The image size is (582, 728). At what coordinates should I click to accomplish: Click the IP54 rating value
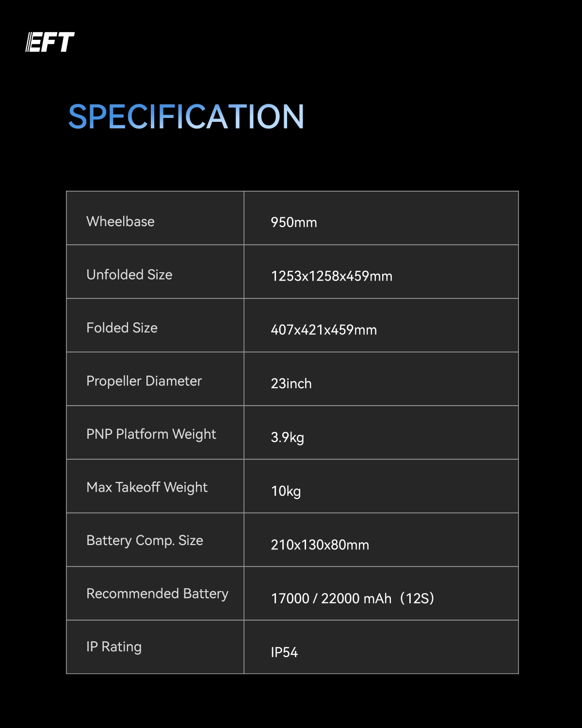(284, 652)
